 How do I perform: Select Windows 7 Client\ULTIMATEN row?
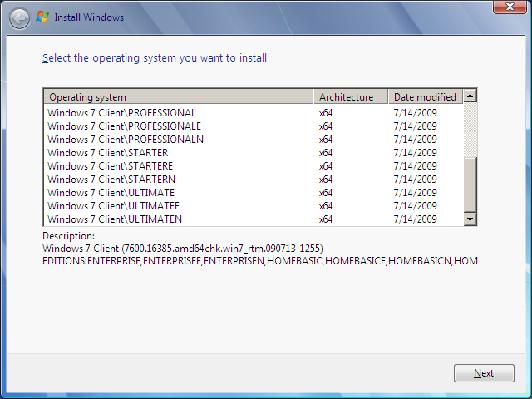[253, 219]
